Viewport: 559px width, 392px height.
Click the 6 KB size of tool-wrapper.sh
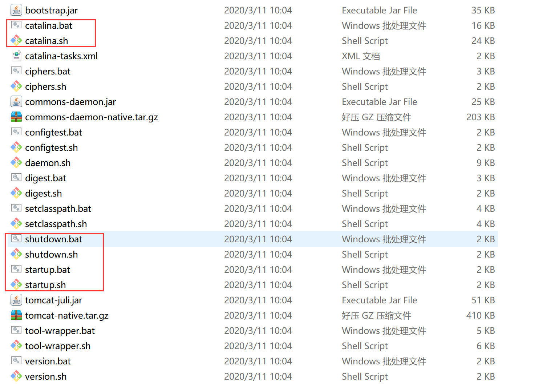click(486, 346)
